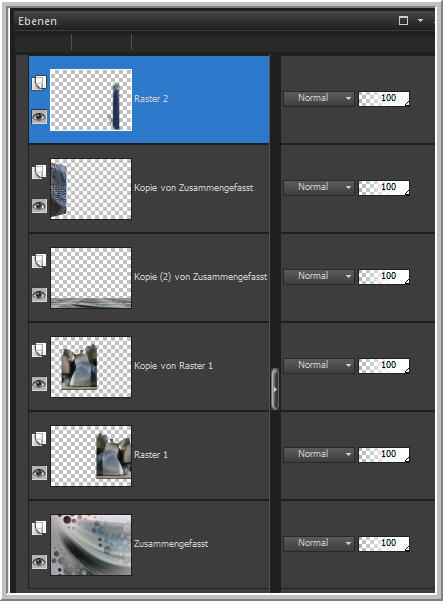Screen dimensions: 443x601
Task: Open the Ebenen panel options arrow menu
Action: pyautogui.click(x=420, y=21)
